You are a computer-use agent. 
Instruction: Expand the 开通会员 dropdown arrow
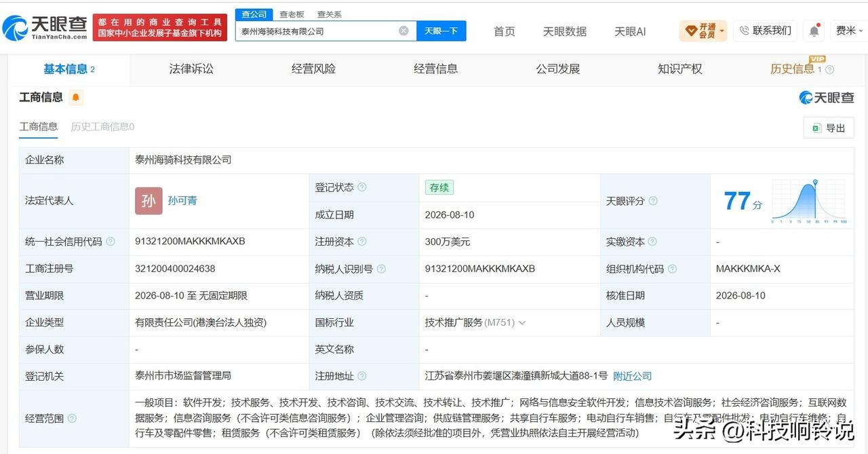(722, 31)
